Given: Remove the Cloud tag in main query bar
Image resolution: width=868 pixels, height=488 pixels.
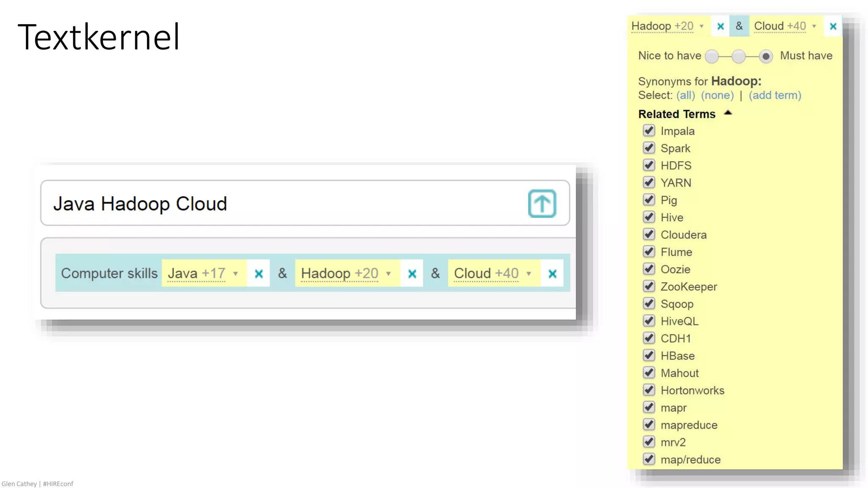Looking at the screenshot, I should coord(552,274).
